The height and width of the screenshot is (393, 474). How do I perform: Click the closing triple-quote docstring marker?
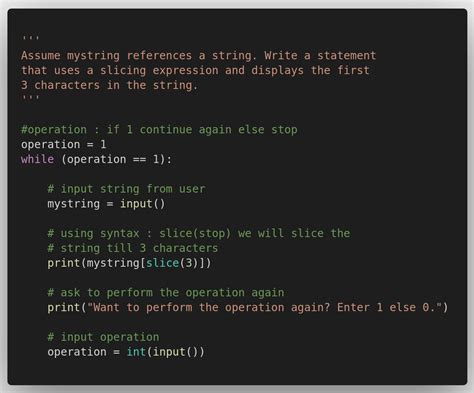pyautogui.click(x=31, y=98)
